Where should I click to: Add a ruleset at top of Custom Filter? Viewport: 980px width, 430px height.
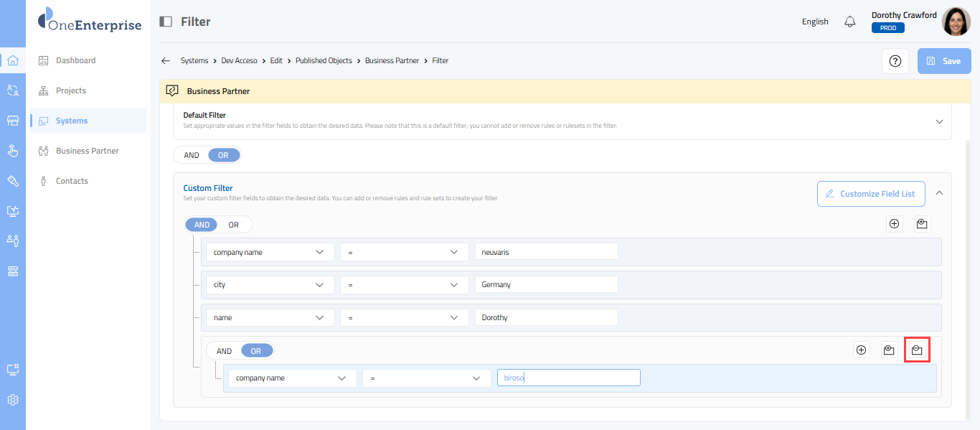922,224
